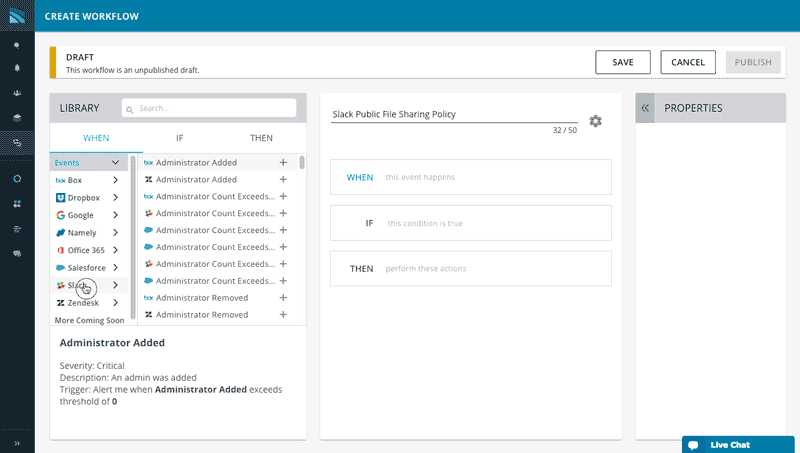Expand the Namely category chevron
800x453 pixels.
point(115,233)
